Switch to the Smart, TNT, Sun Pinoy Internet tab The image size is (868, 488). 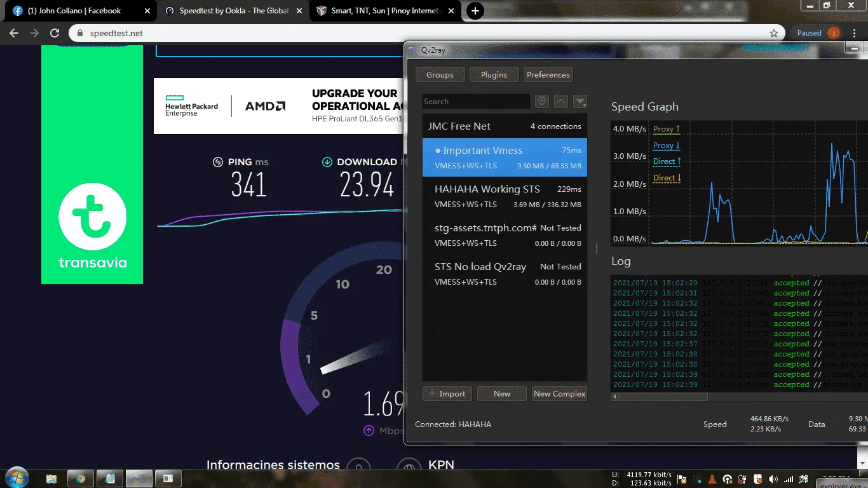(385, 11)
